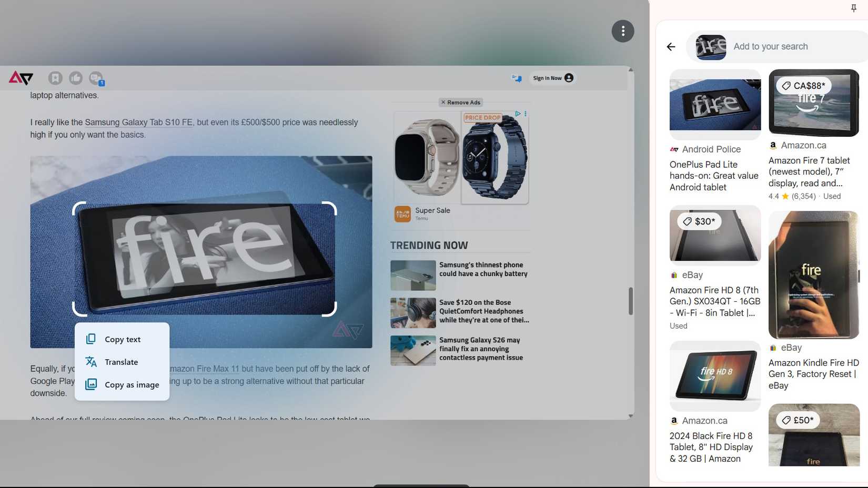Open comments via the comment bubble icon
Screen dimensions: 868x488
click(95, 78)
